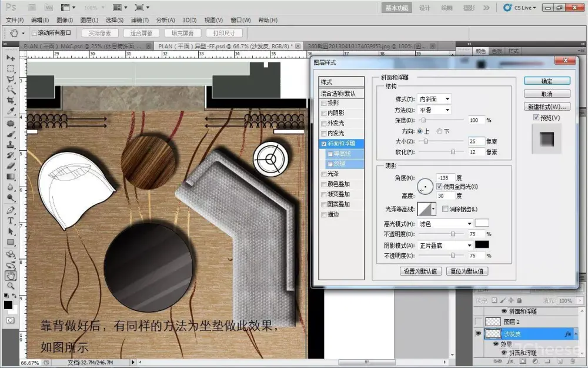This screenshot has width=588, height=368.
Task: Select the Gradient tool
Action: [11, 177]
